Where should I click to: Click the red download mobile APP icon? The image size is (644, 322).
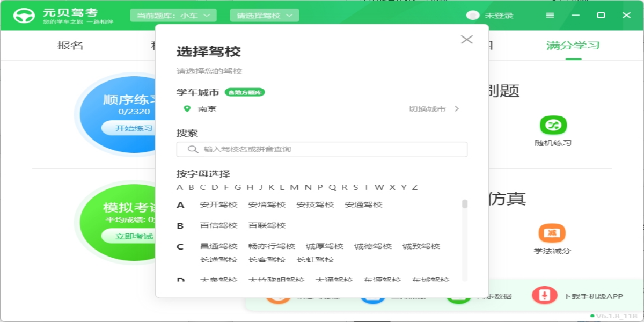click(544, 295)
